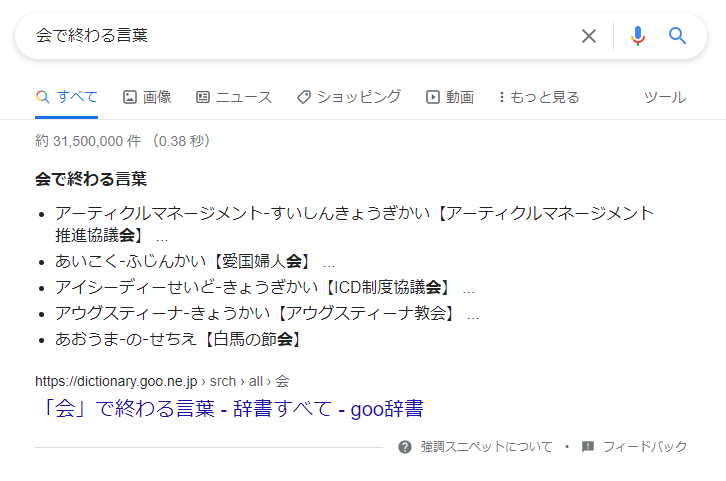Open the 強調スニペットについて link
This screenshot has width=726, height=481.
pos(486,447)
